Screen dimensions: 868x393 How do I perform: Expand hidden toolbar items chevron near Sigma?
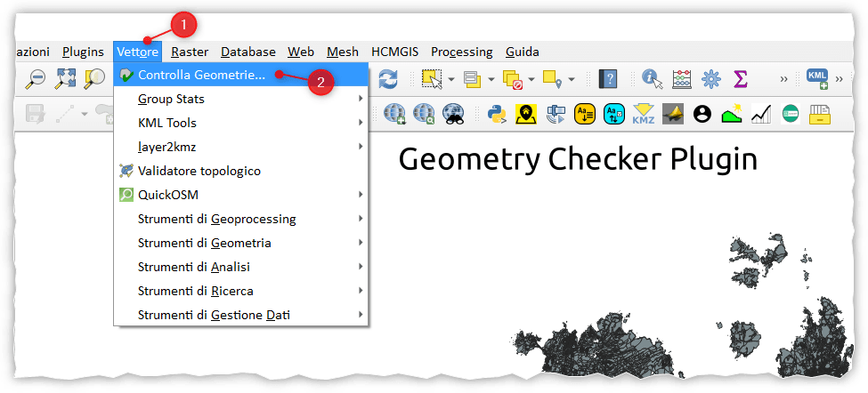(x=783, y=79)
